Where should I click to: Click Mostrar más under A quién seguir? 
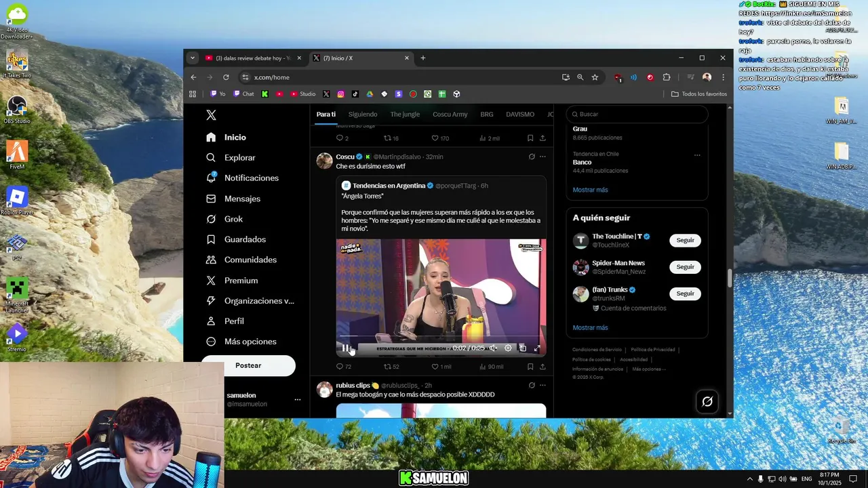click(x=590, y=327)
